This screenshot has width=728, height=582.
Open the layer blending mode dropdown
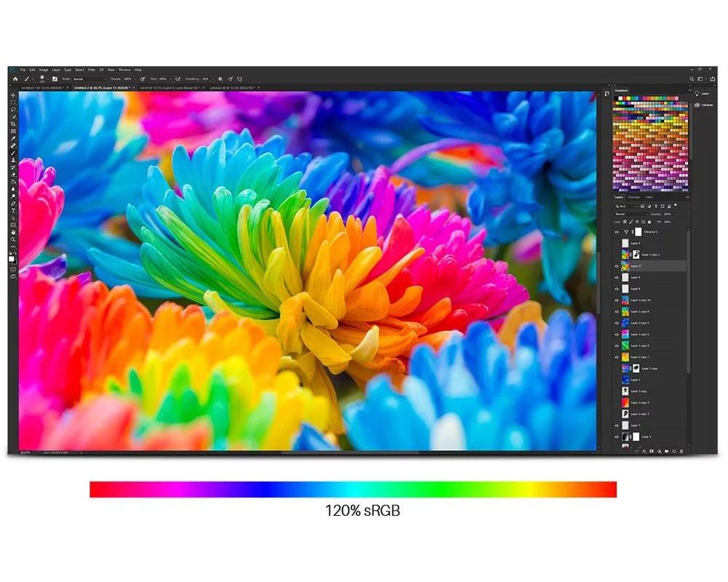point(630,215)
